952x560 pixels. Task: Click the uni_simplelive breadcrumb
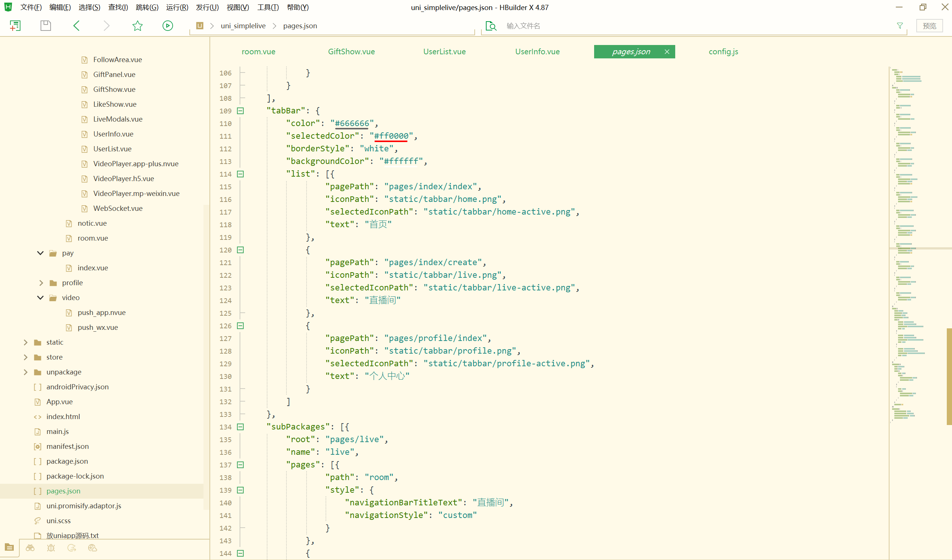(243, 26)
